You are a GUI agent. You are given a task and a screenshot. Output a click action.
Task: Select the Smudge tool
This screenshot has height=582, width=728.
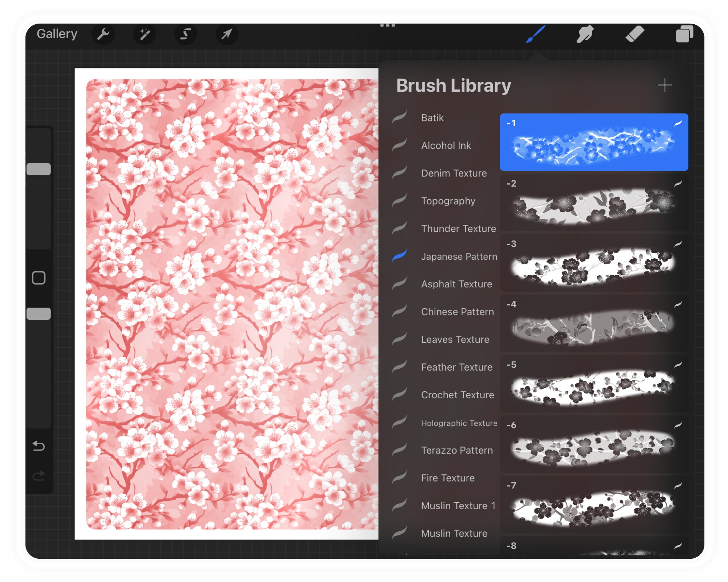tap(585, 34)
